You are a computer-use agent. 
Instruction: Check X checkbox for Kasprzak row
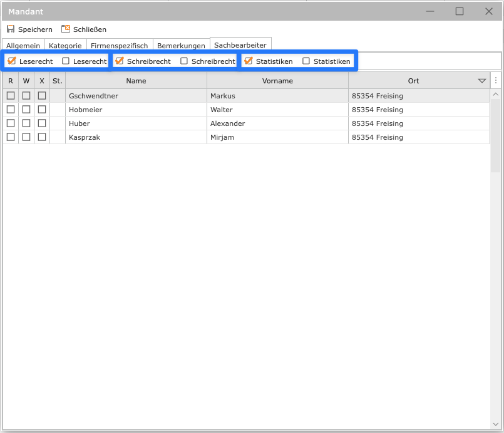[x=42, y=137]
